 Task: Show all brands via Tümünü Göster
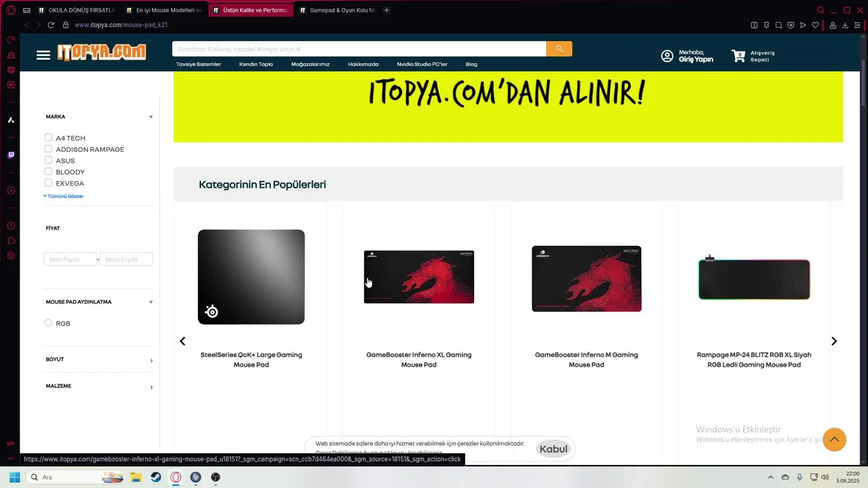[x=64, y=196]
